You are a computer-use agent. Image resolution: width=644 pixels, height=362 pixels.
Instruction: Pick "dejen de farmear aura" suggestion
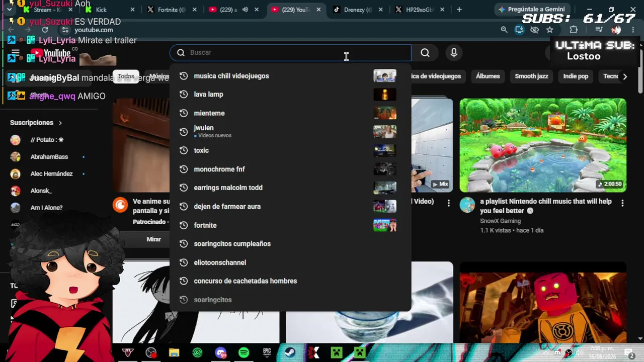pyautogui.click(x=290, y=207)
